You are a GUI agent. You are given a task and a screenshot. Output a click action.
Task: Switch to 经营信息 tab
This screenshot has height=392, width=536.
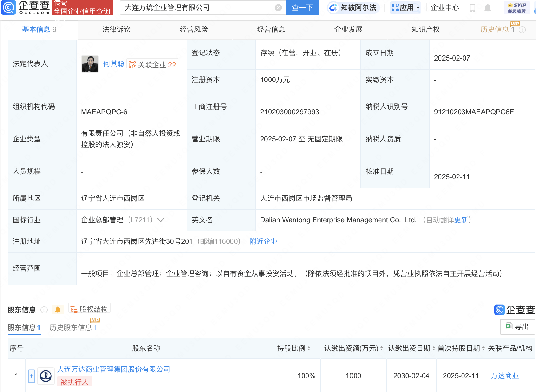(x=271, y=30)
